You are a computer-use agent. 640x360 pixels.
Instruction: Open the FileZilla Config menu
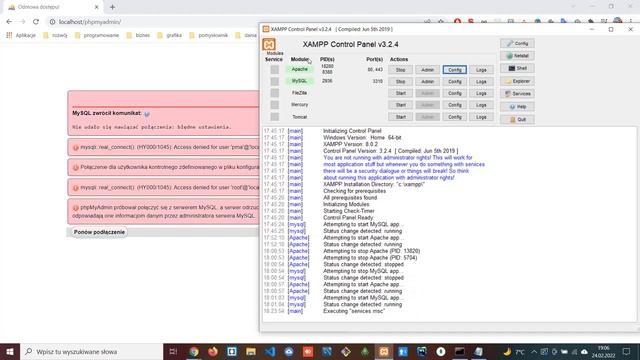click(455, 93)
